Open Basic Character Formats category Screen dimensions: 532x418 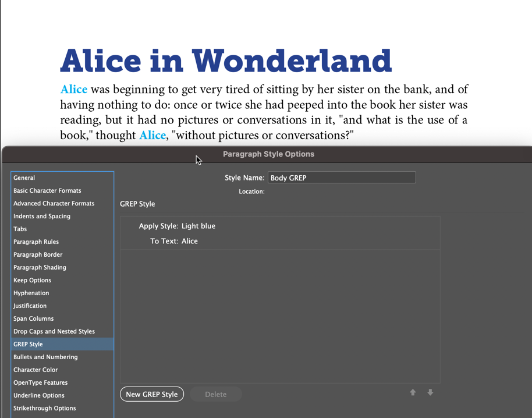tap(62, 191)
